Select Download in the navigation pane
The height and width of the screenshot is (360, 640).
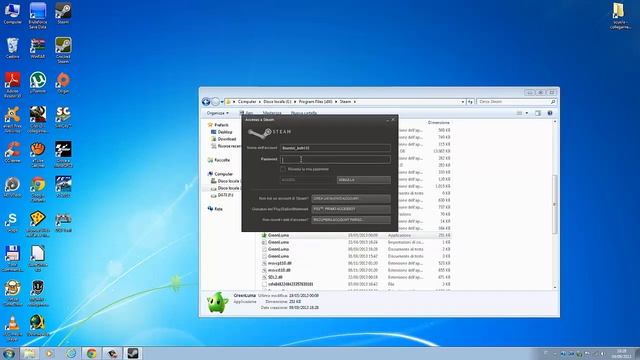pos(227,139)
